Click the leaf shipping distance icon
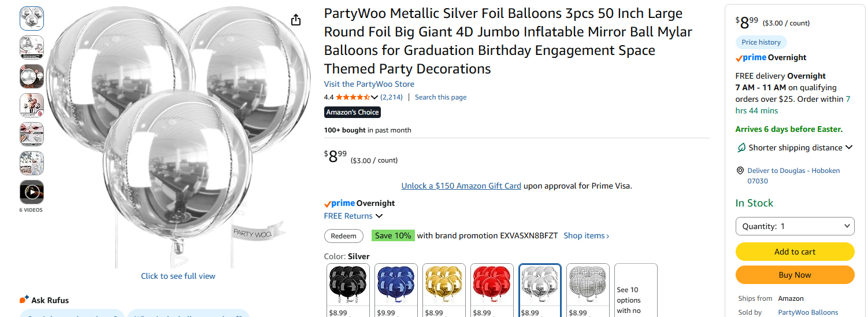Viewport: 868px width, 317px height. (x=741, y=148)
